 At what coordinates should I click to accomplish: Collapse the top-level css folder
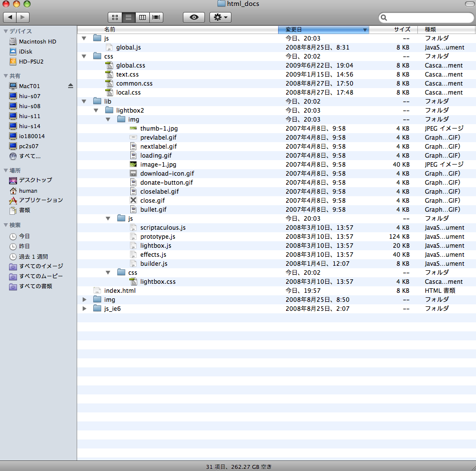coord(84,57)
